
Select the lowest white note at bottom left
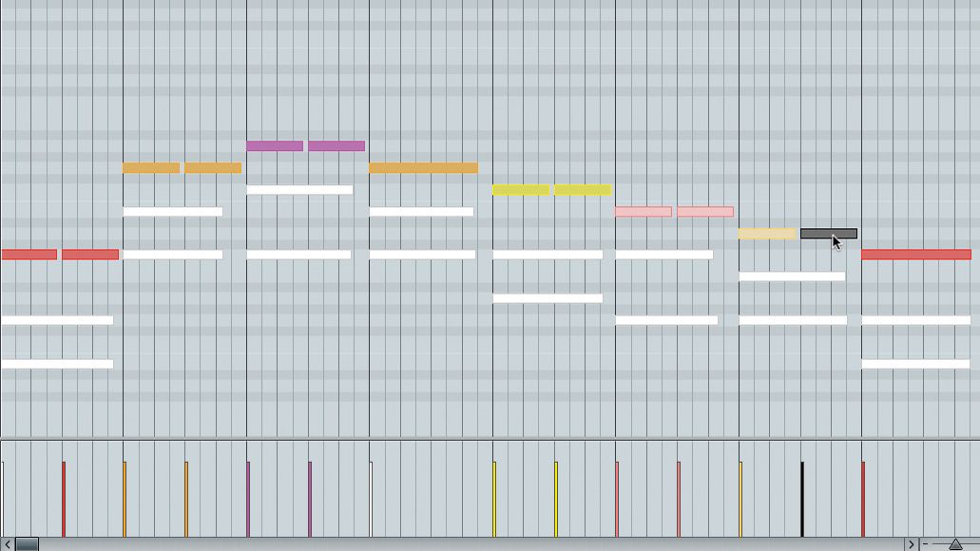[x=57, y=363]
